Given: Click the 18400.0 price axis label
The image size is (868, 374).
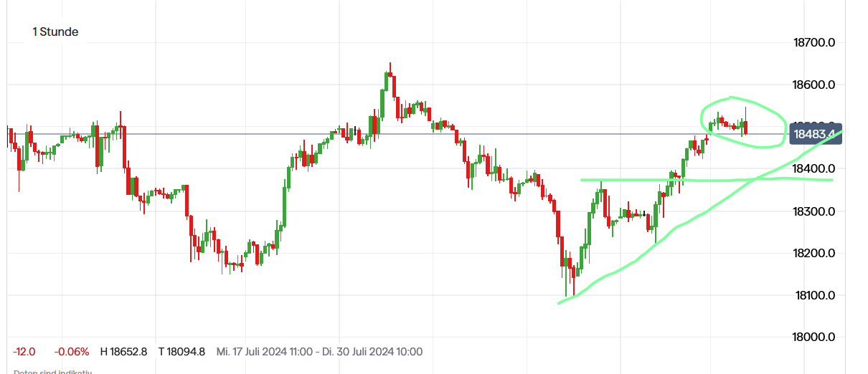Looking at the screenshot, I should [814, 168].
